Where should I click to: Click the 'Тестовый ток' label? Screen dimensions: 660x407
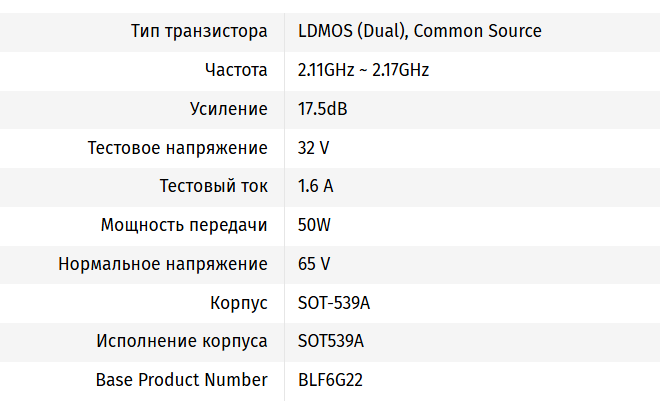click(213, 186)
